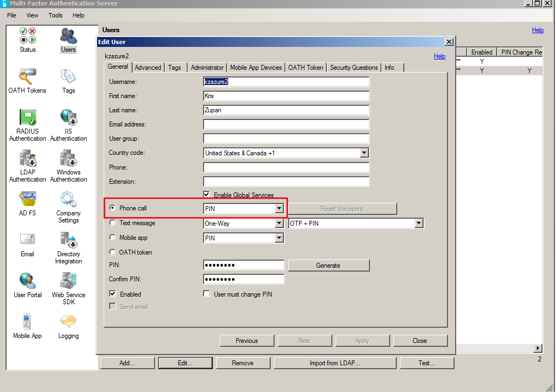Select the Text message radio button
The height and width of the screenshot is (392, 556).
112,222
